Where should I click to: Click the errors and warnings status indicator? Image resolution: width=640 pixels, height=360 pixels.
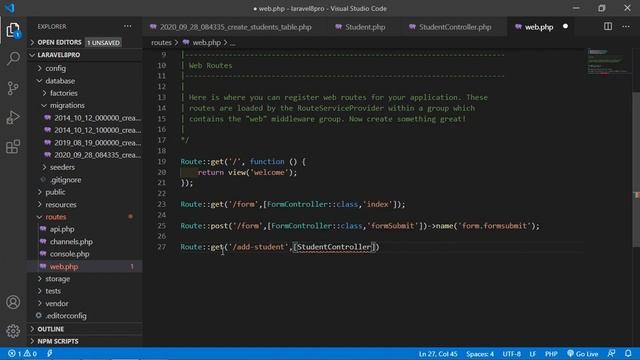coord(22,353)
